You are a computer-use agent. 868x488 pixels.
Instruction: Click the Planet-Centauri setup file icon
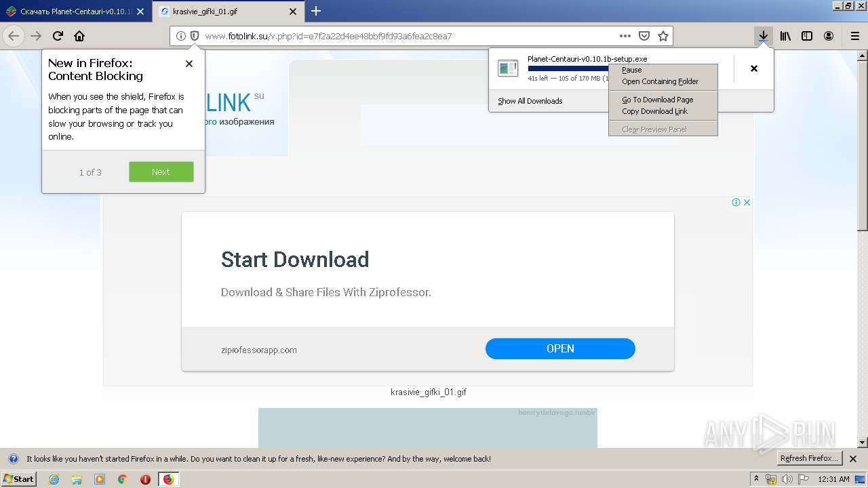click(x=508, y=68)
